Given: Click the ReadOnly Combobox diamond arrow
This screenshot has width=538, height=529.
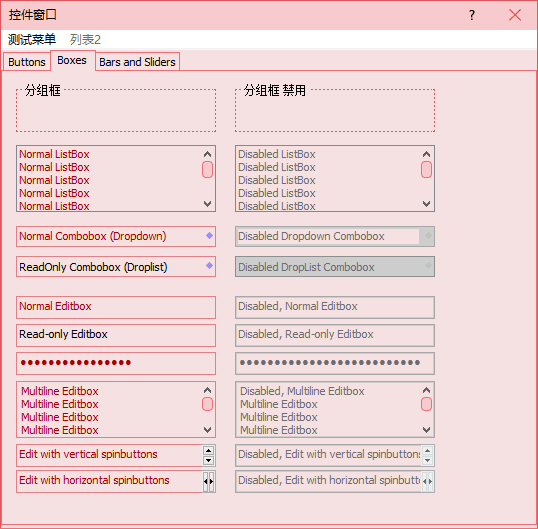Looking at the screenshot, I should pos(209,266).
